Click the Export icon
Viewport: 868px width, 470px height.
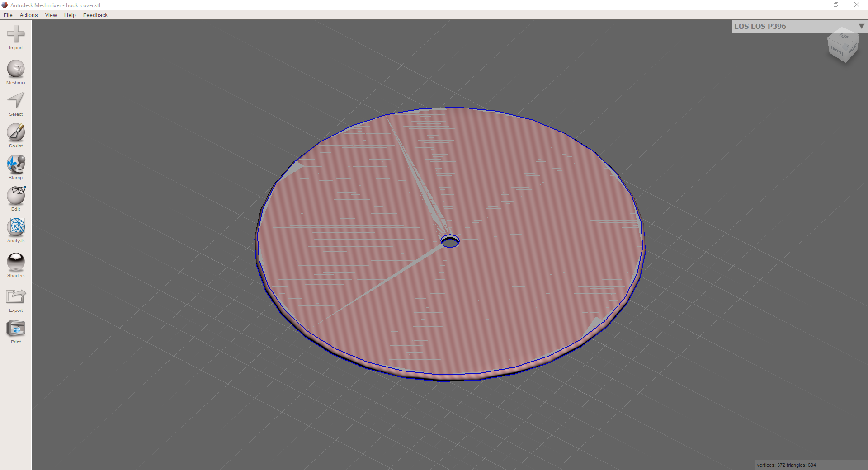[x=16, y=297]
